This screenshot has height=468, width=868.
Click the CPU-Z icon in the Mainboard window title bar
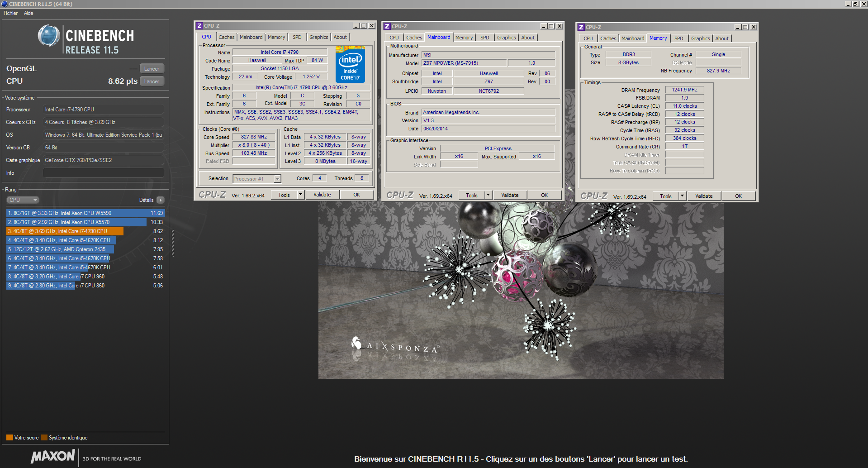[x=387, y=26]
